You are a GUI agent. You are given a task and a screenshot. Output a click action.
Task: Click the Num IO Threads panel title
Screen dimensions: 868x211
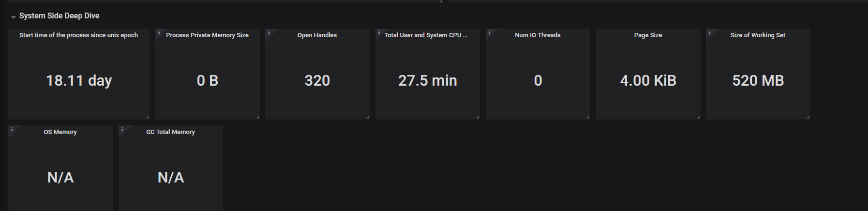pyautogui.click(x=538, y=35)
